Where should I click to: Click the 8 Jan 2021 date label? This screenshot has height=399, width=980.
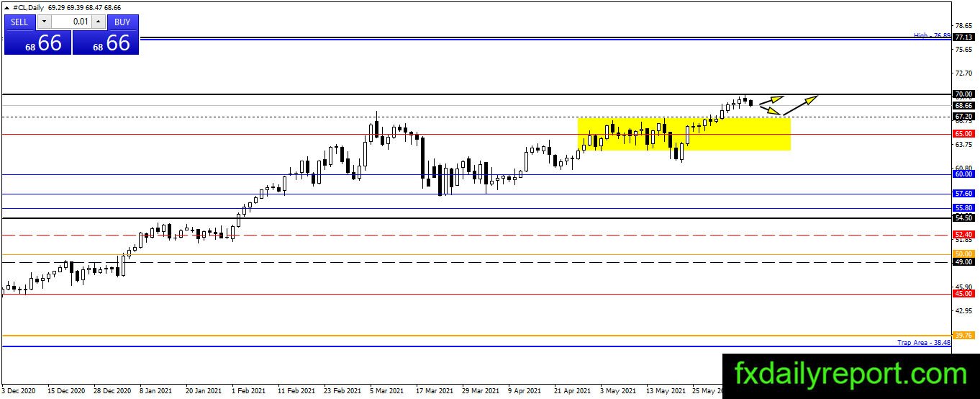[x=156, y=391]
